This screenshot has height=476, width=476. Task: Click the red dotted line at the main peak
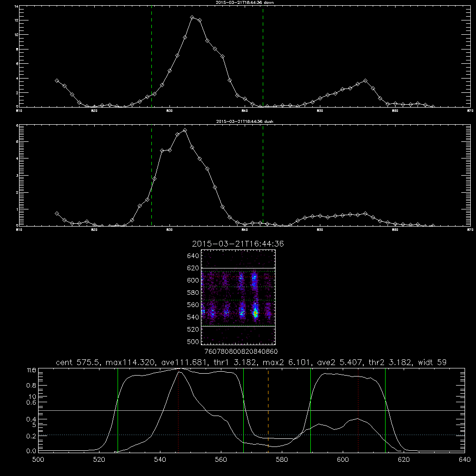pyautogui.click(x=178, y=411)
